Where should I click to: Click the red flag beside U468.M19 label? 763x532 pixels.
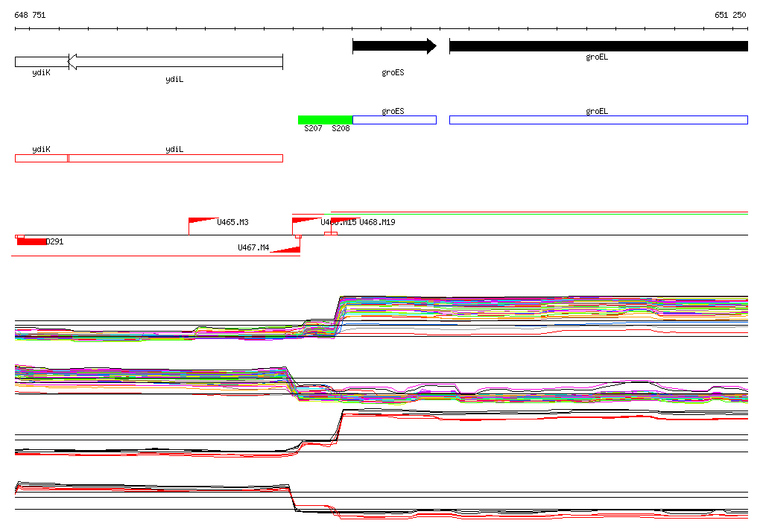[346, 220]
